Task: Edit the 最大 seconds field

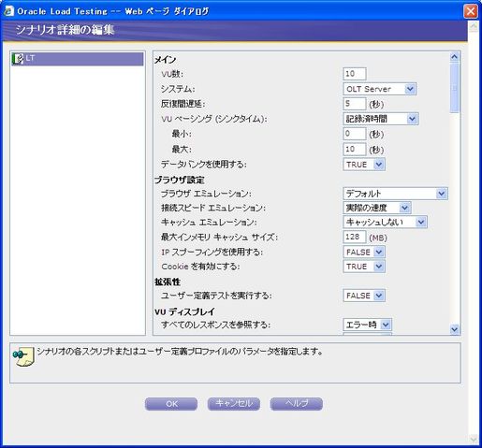Action: (x=354, y=149)
